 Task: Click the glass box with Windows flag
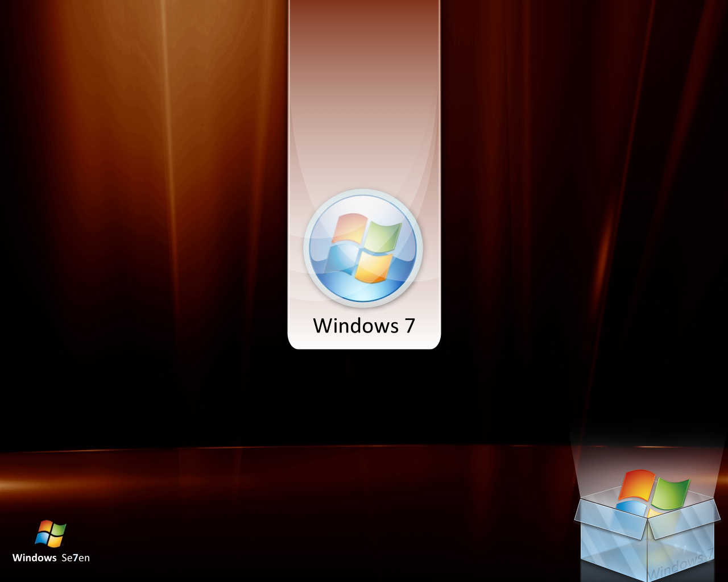(647, 524)
